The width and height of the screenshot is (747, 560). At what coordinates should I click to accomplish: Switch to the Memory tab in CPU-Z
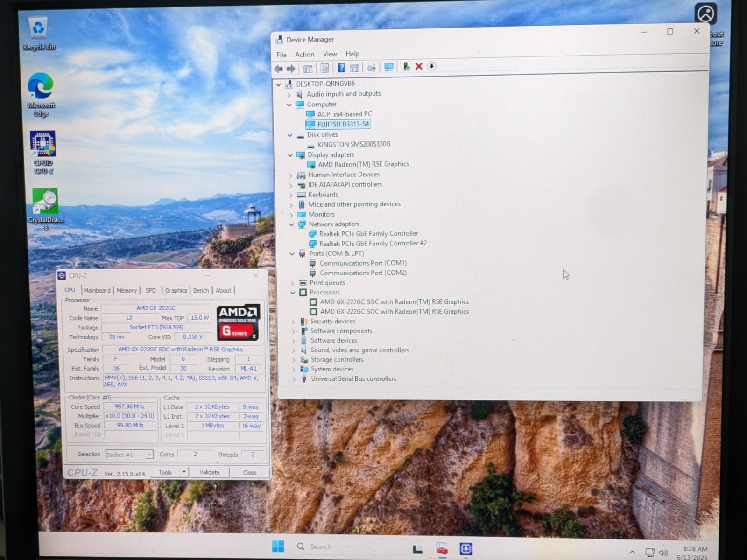tap(127, 290)
